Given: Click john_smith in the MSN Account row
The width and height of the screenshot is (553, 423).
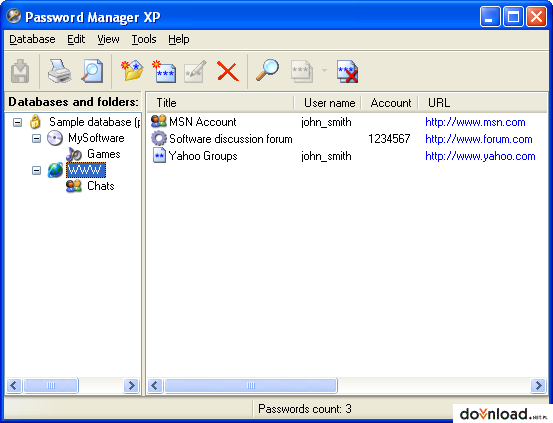Looking at the screenshot, I should [326, 122].
